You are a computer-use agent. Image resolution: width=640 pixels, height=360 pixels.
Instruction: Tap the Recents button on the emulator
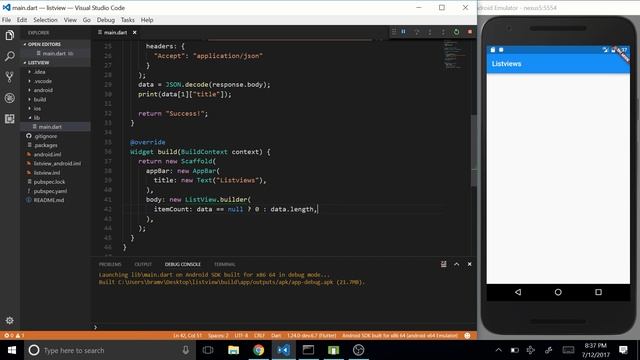tap(598, 292)
